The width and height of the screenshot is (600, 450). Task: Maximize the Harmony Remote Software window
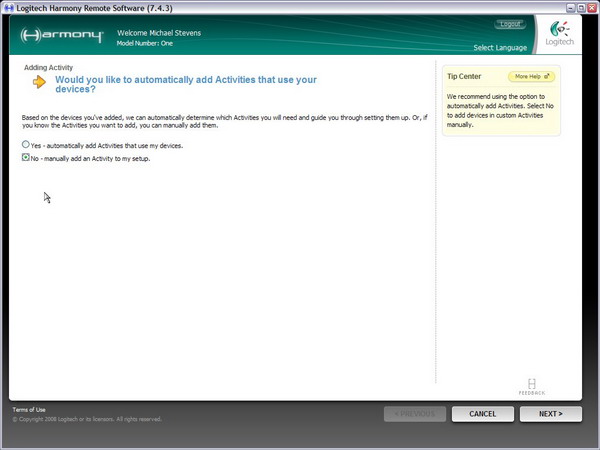pyautogui.click(x=581, y=8)
